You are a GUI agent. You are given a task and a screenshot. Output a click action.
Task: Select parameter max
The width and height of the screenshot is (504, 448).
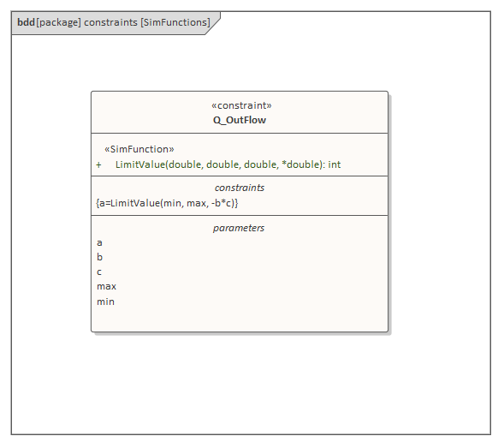(x=106, y=286)
